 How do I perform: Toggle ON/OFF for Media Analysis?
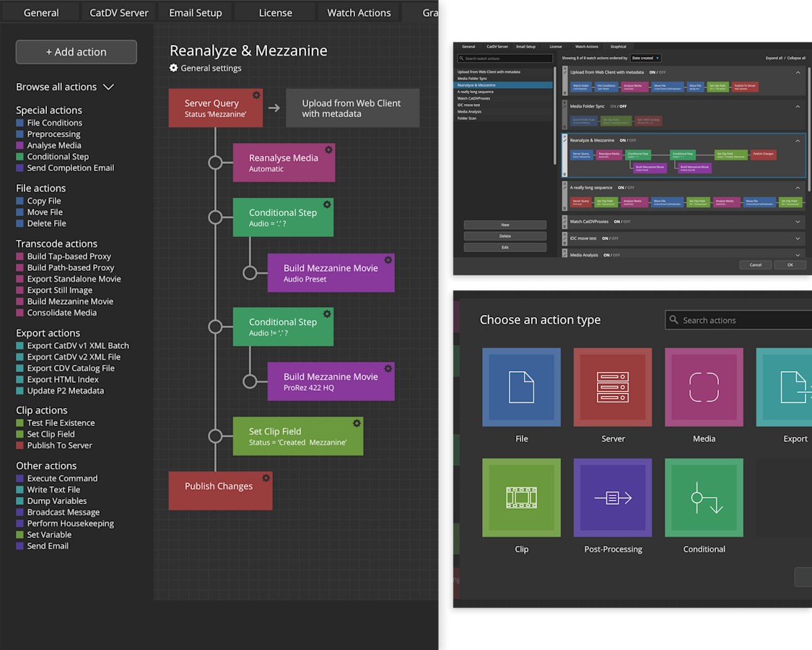pyautogui.click(x=611, y=255)
